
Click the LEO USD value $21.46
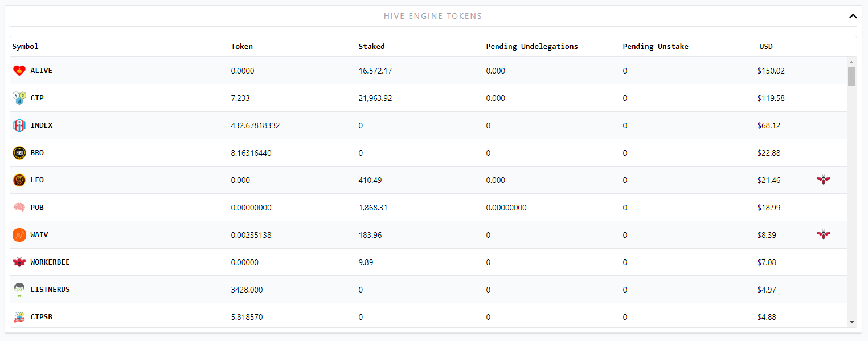tap(769, 180)
